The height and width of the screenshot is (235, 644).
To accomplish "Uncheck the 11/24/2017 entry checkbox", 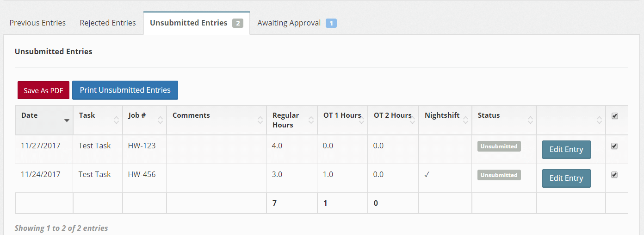I will 614,175.
